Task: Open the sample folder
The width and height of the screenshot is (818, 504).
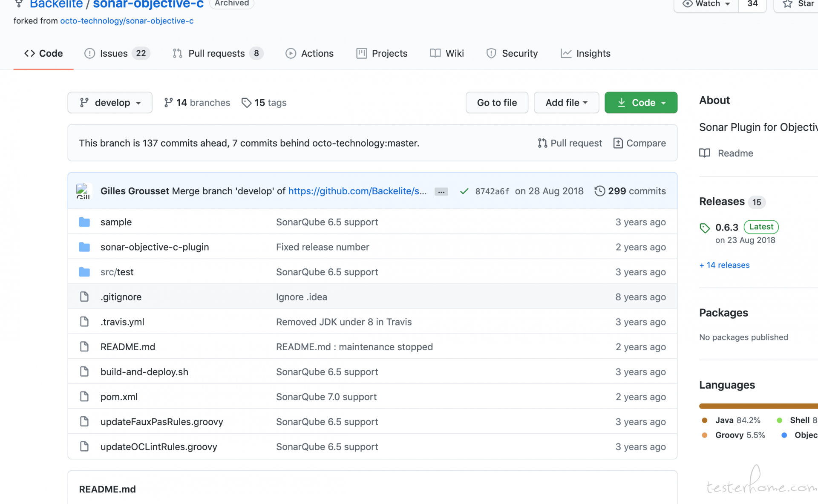Action: pyautogui.click(x=116, y=222)
